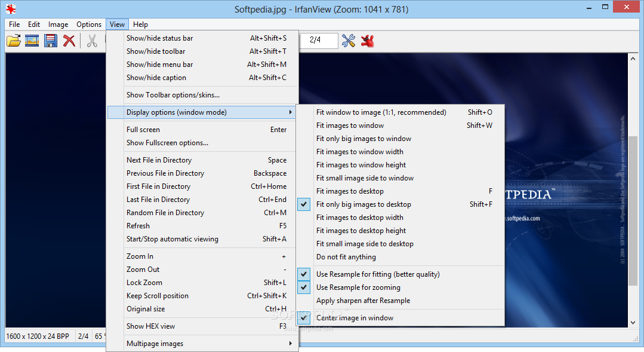Click the scissors Cut icon
Viewport: 644px width, 352px height.
pyautogui.click(x=92, y=41)
